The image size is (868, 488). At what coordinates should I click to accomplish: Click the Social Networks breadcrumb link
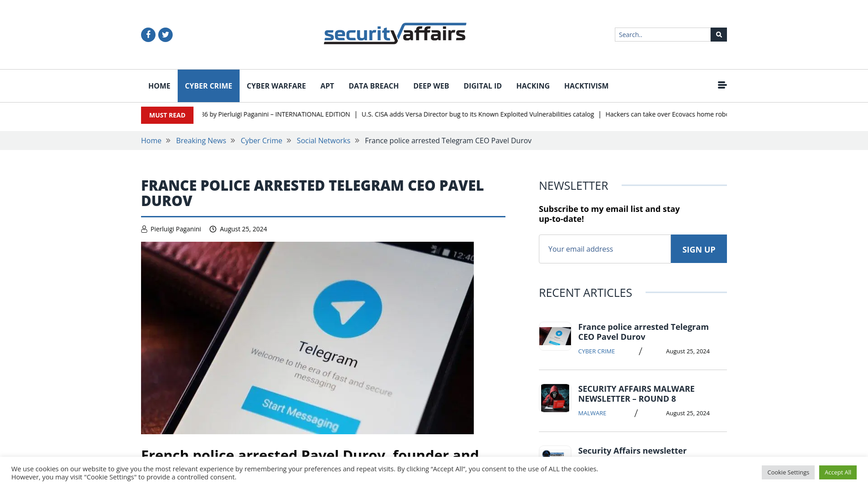tap(323, 140)
